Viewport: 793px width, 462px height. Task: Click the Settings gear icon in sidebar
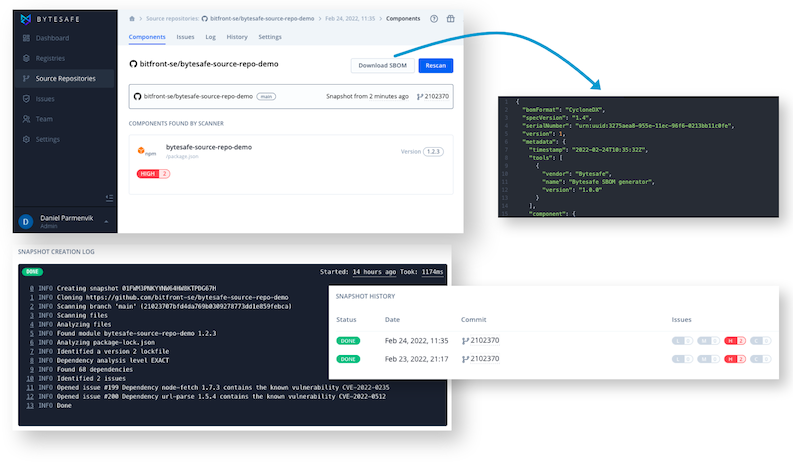pos(26,139)
